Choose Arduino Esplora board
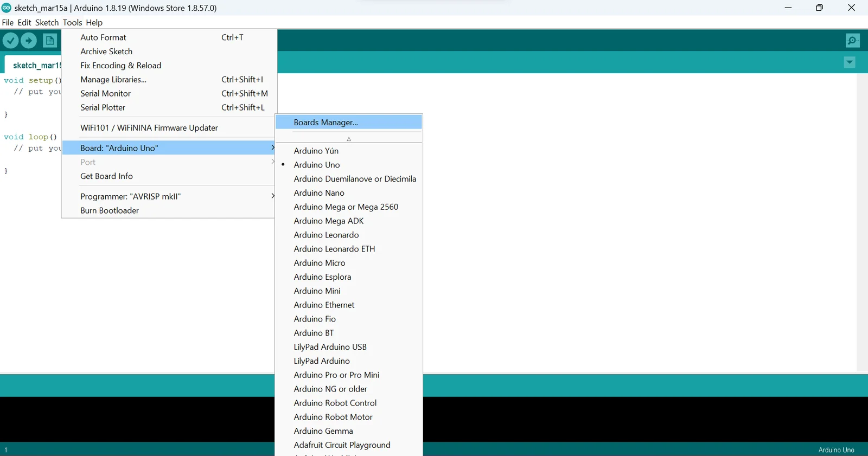 pos(349,277)
